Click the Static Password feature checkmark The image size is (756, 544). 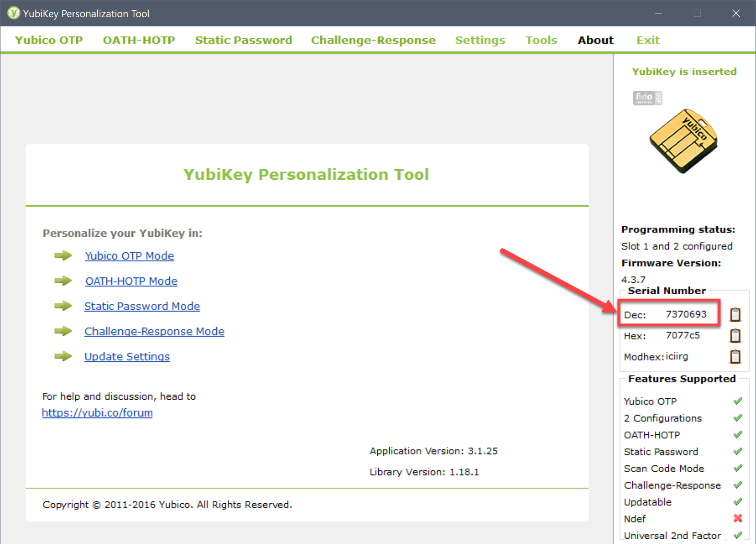738,451
